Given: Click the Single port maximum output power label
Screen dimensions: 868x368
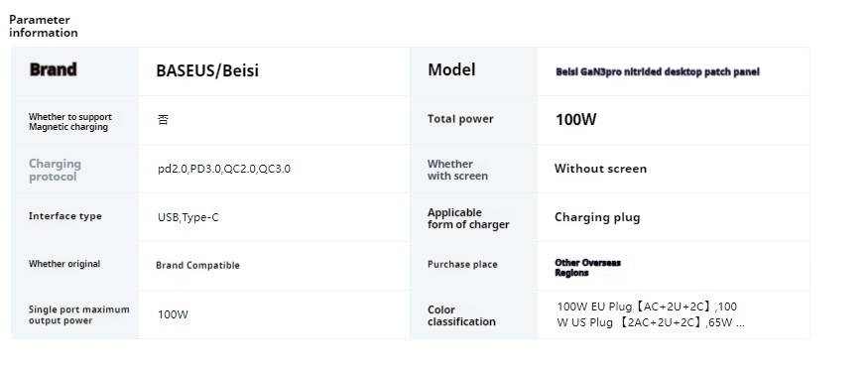Looking at the screenshot, I should (78, 314).
